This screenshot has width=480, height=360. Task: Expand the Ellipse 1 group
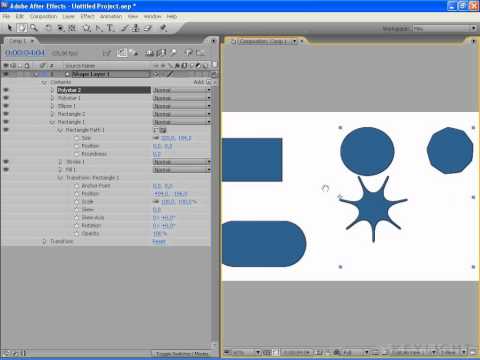52,106
